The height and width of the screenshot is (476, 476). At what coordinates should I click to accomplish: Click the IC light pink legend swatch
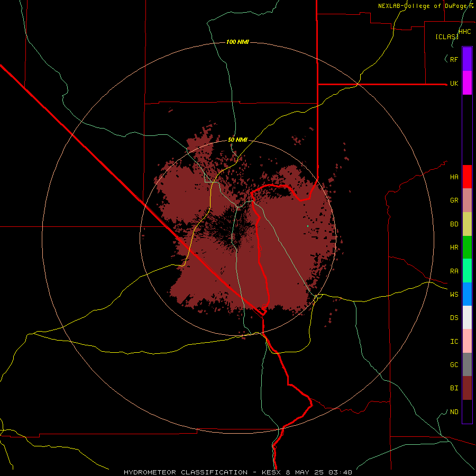467,341
